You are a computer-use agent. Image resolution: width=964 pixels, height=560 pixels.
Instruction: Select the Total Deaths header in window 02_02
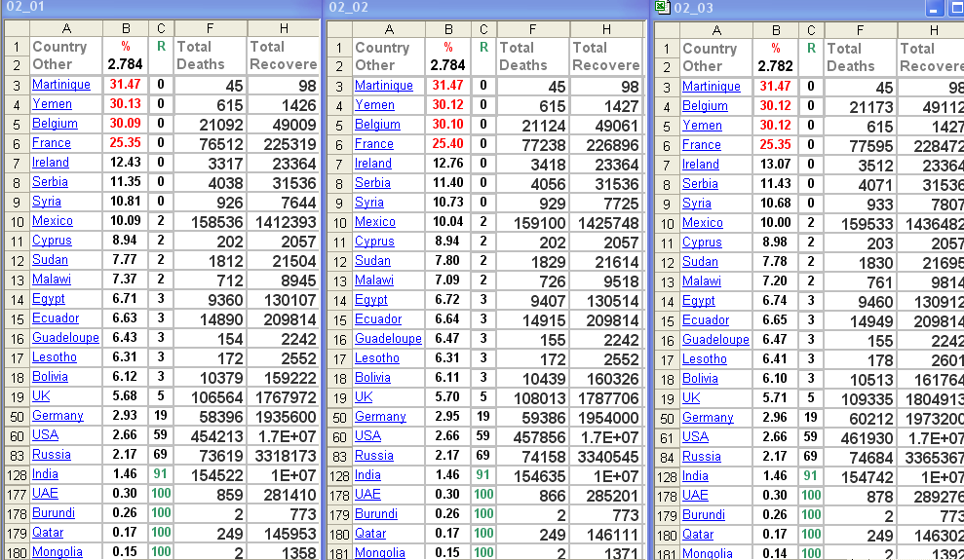pos(533,56)
